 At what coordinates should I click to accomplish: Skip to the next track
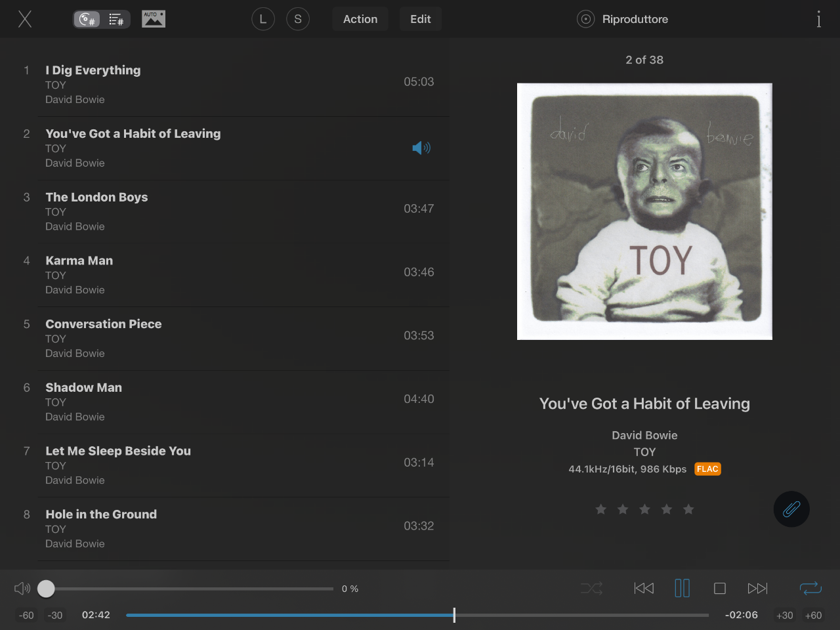[x=757, y=588]
